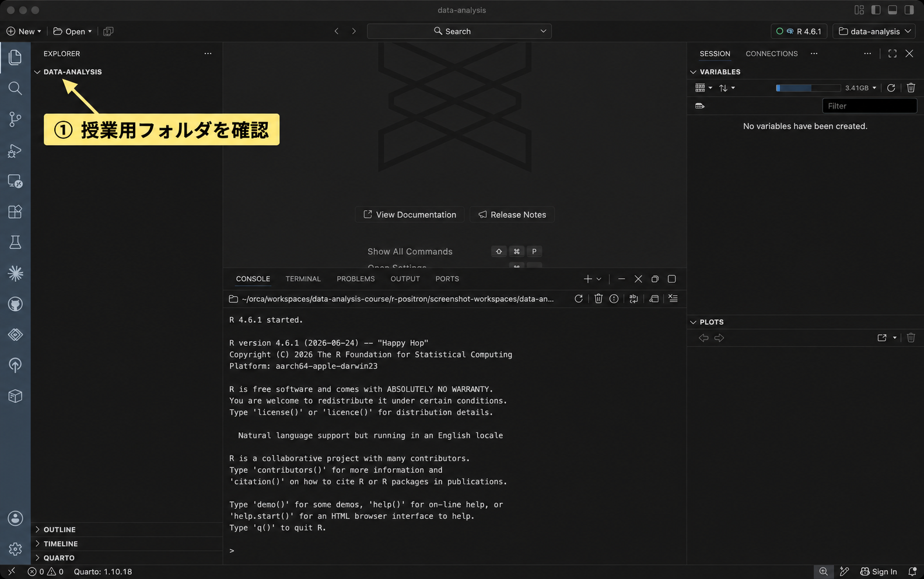Open the GitHub sidebar icon

coord(15,304)
